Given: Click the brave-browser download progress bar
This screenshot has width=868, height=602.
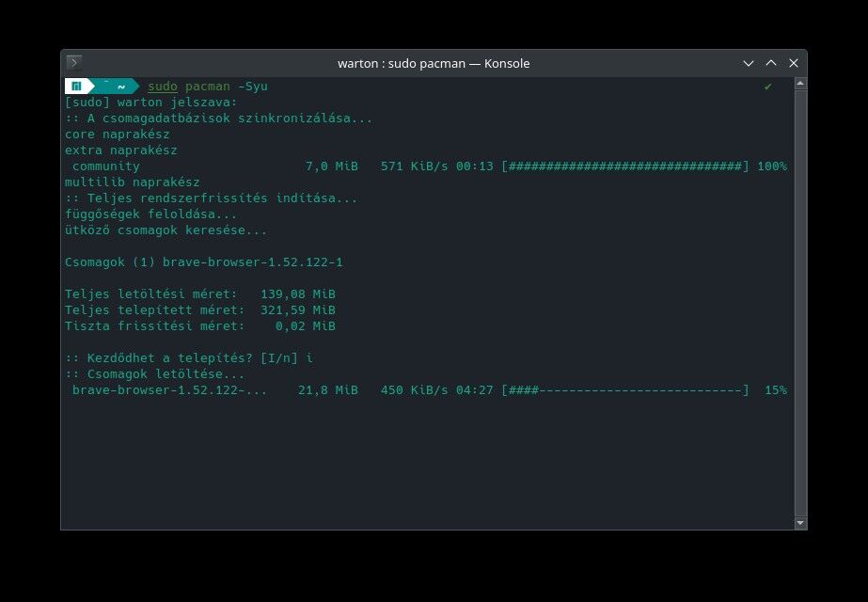Looking at the screenshot, I should (625, 390).
